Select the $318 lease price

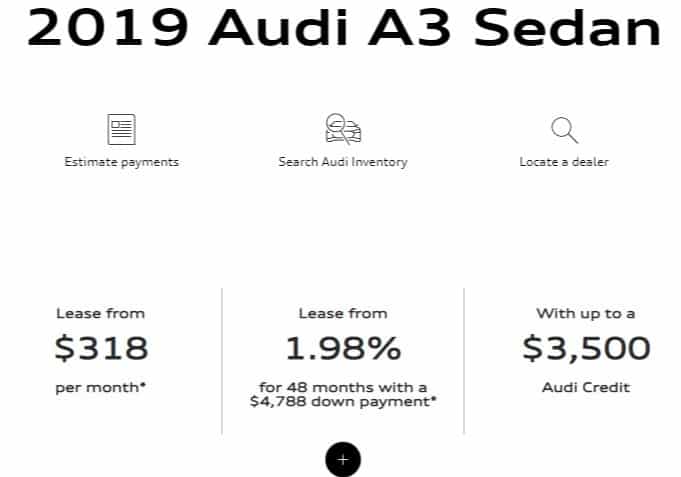(101, 348)
